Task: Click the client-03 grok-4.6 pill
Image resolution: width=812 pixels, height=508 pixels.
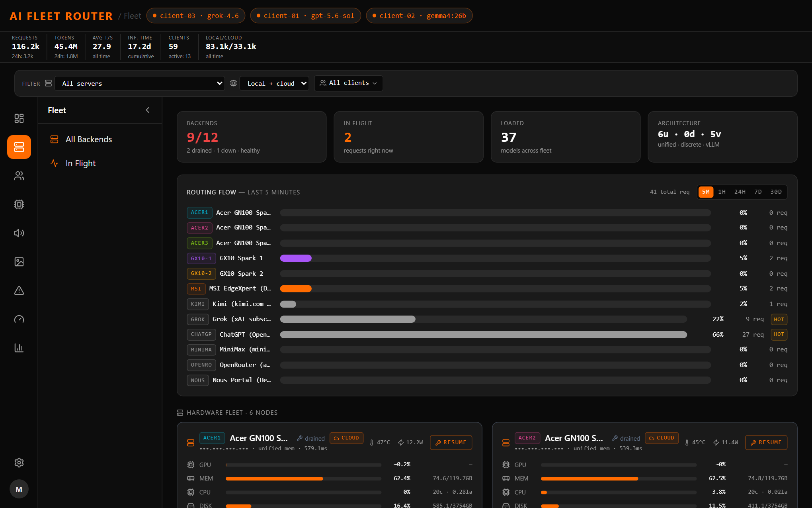Action: tap(196, 16)
